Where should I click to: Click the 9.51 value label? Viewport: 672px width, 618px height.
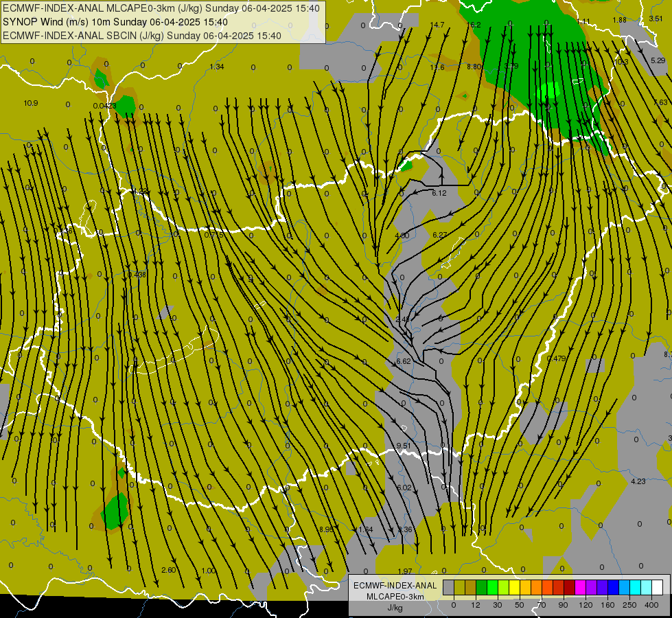pyautogui.click(x=404, y=446)
